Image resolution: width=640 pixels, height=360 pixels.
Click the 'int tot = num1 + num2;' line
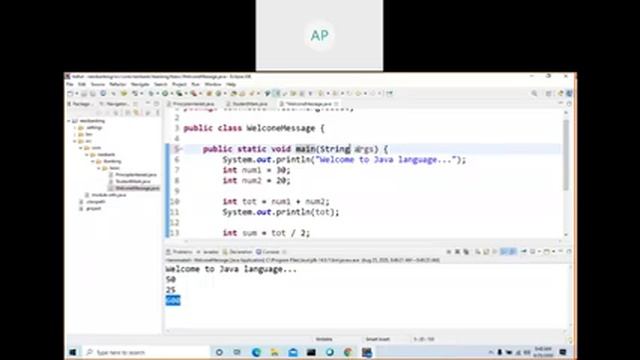(276, 202)
